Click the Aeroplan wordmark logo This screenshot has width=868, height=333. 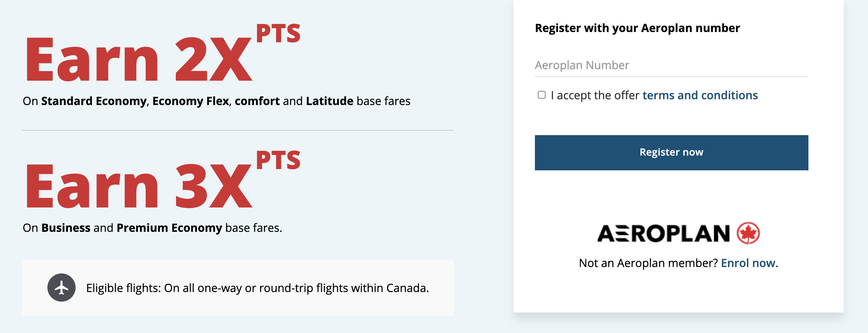663,234
